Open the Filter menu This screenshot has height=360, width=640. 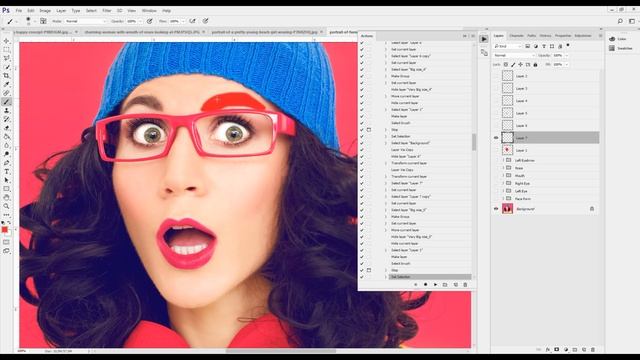point(107,11)
